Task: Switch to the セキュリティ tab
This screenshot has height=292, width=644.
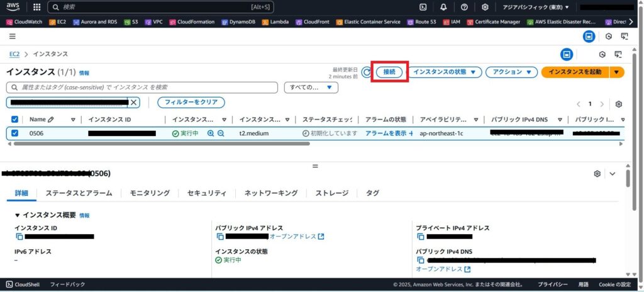Action: [x=206, y=193]
